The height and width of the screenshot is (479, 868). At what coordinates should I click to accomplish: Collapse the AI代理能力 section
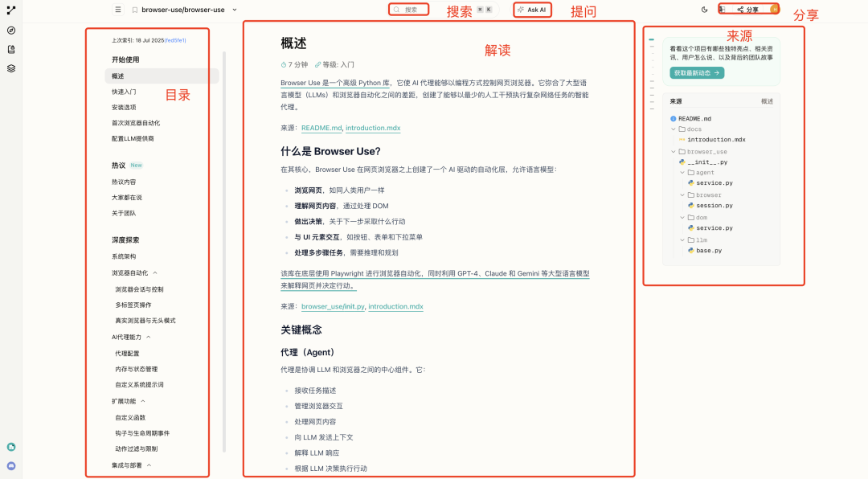(x=149, y=338)
